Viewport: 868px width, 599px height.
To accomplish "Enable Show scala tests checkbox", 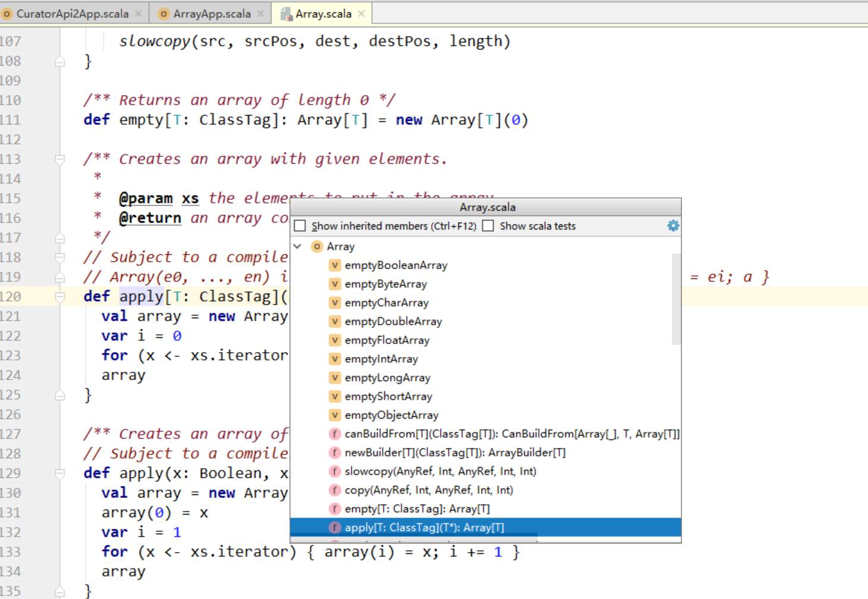I will (488, 226).
